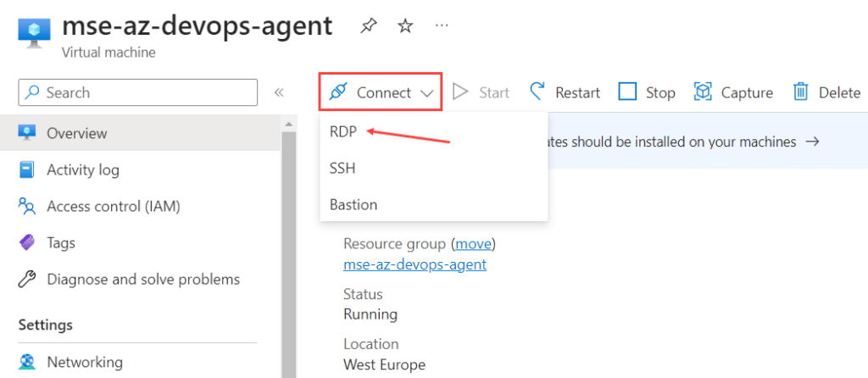This screenshot has width=868, height=378.
Task: Click the West Europe location value
Action: 384,364
